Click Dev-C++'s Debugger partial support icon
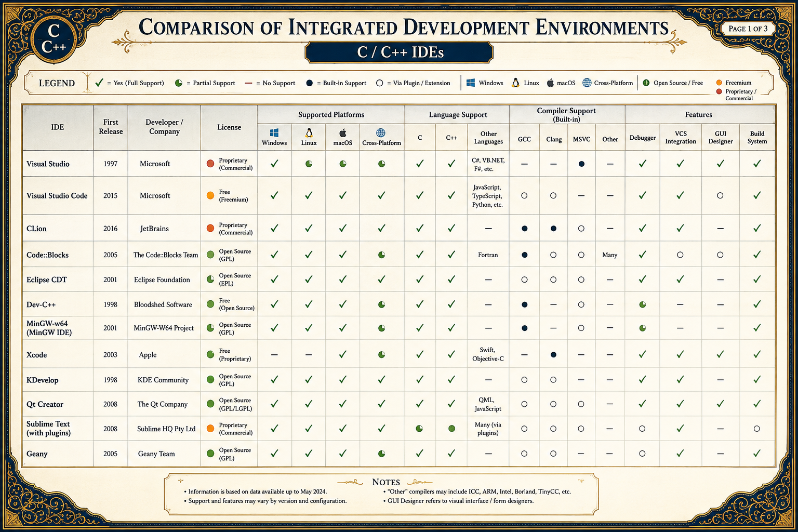The width and height of the screenshot is (798, 532). [643, 304]
